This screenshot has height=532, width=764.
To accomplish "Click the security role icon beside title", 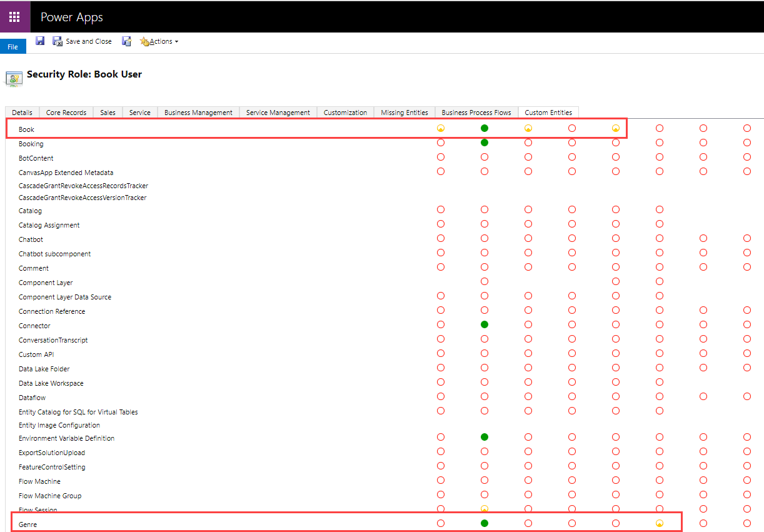I will click(x=14, y=78).
